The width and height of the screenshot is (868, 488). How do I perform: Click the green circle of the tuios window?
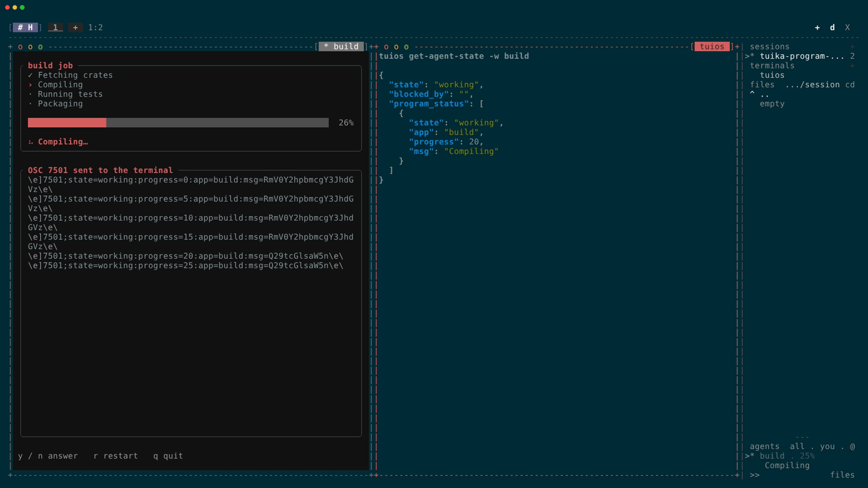tap(406, 47)
